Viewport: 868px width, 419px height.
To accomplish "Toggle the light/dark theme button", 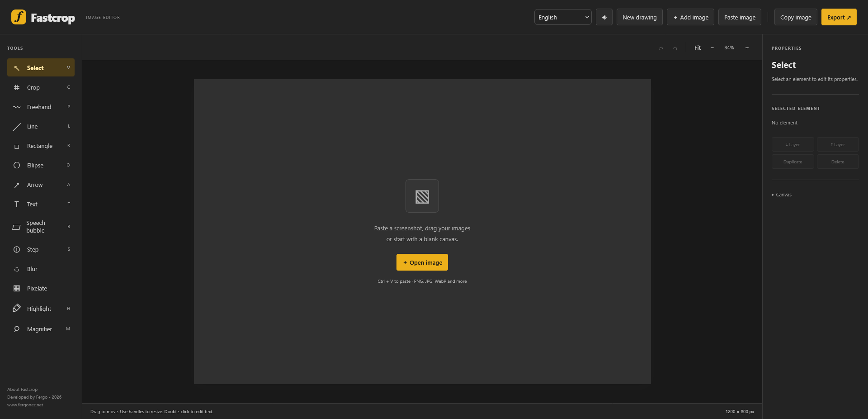I will click(604, 17).
